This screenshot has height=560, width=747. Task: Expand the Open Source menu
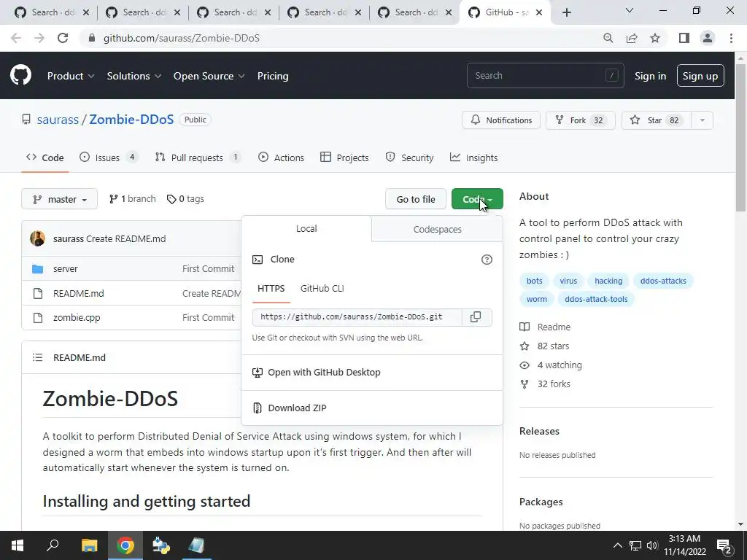[x=209, y=76]
